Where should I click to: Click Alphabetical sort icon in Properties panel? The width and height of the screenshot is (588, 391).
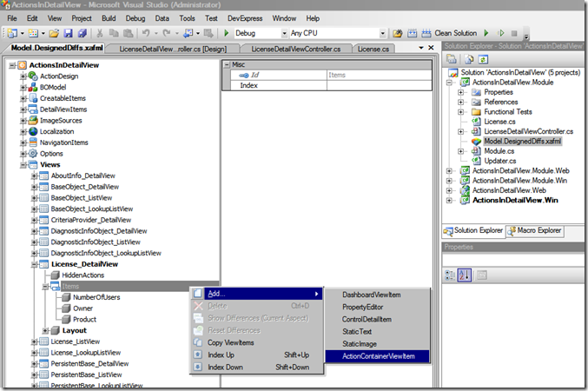pos(465,275)
